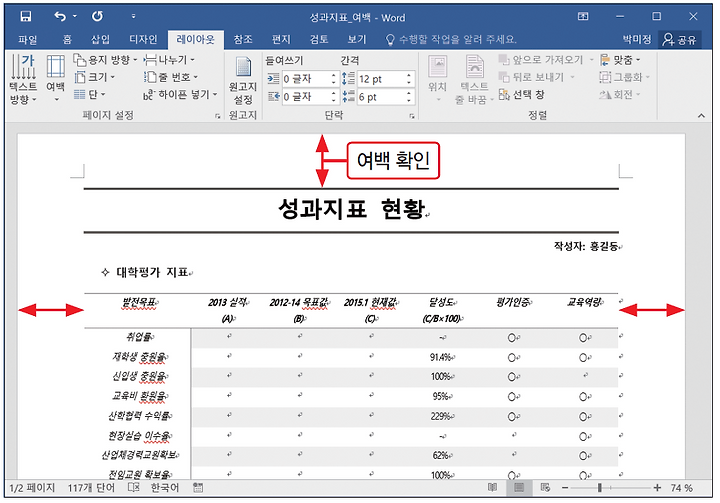720x503 pixels.
Task: Open the 크기 paper size dropdown
Action: [x=94, y=77]
